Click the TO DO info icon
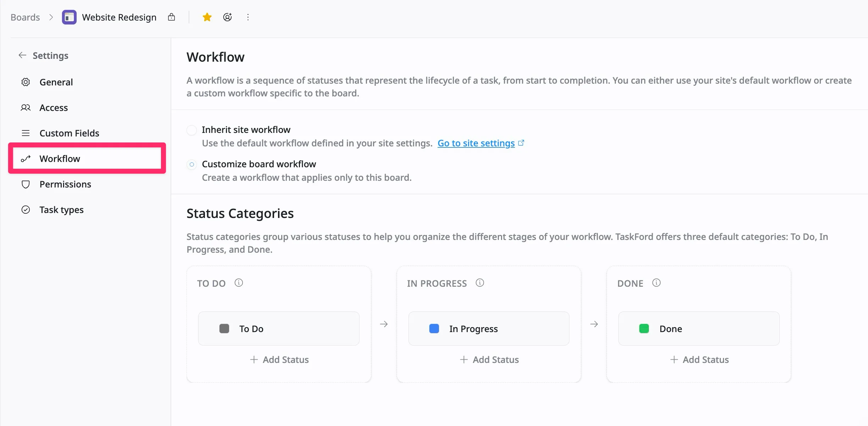Image resolution: width=868 pixels, height=426 pixels. coord(239,283)
